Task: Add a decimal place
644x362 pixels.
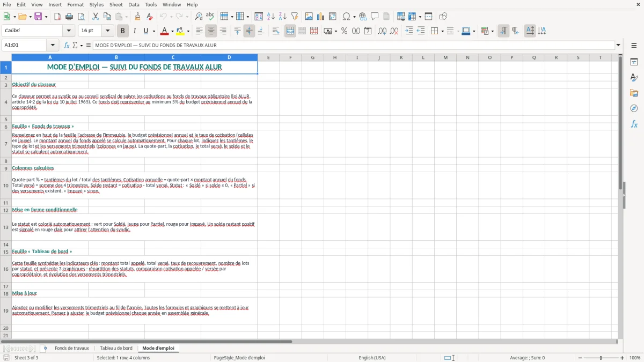Action: (382, 31)
